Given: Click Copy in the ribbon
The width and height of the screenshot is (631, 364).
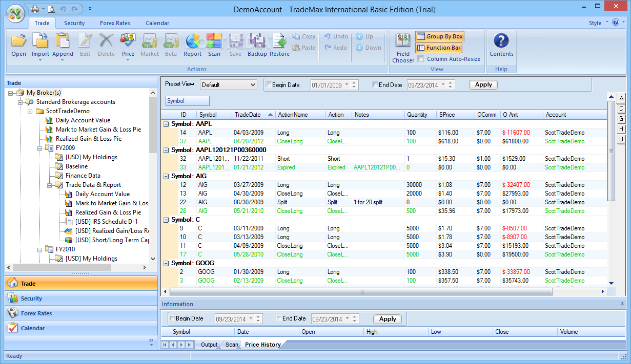Looking at the screenshot, I should (x=304, y=36).
